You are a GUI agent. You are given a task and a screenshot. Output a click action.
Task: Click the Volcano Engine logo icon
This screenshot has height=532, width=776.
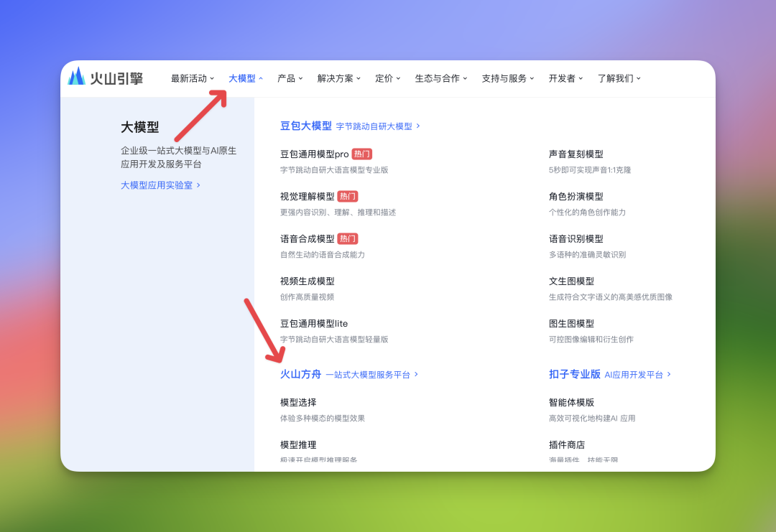tap(77, 76)
